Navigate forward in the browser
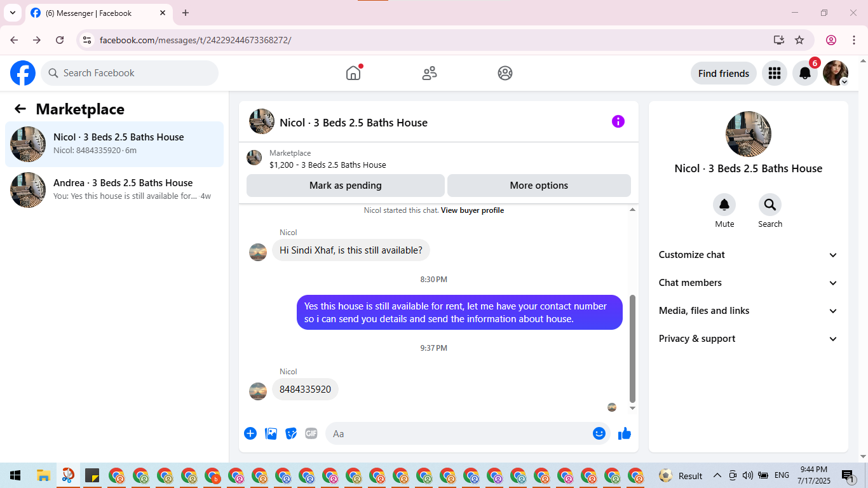 click(37, 40)
